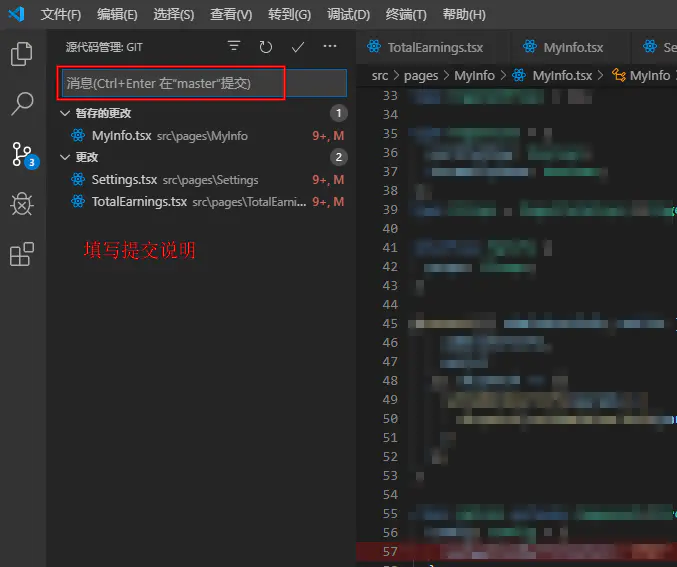Click React icon beside TotalEarnings.tsx in changes list

click(78, 201)
